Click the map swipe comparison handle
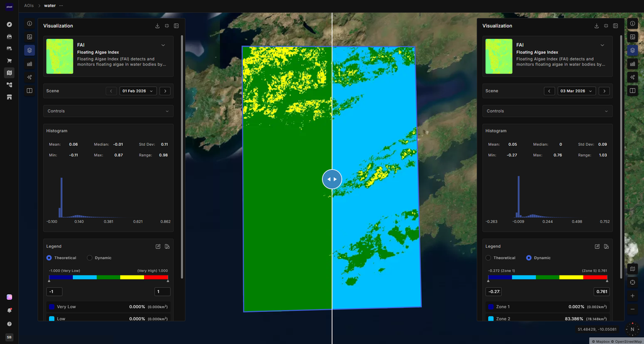 (332, 179)
